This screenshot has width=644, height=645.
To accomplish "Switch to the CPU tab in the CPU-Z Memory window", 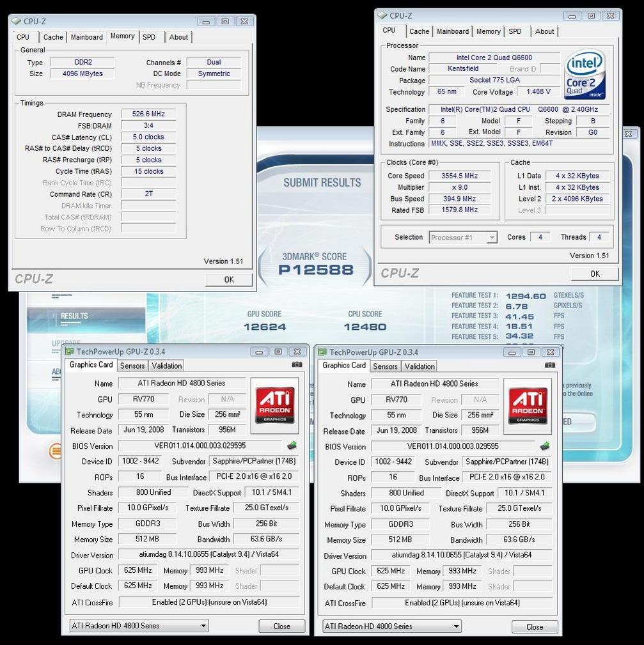I will click(x=23, y=37).
